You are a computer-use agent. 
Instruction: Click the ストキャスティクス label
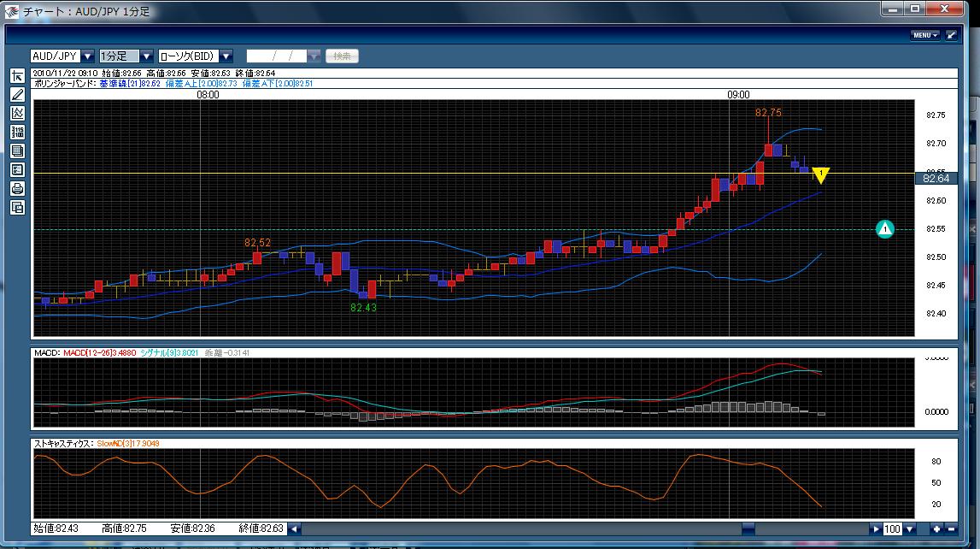coord(64,443)
